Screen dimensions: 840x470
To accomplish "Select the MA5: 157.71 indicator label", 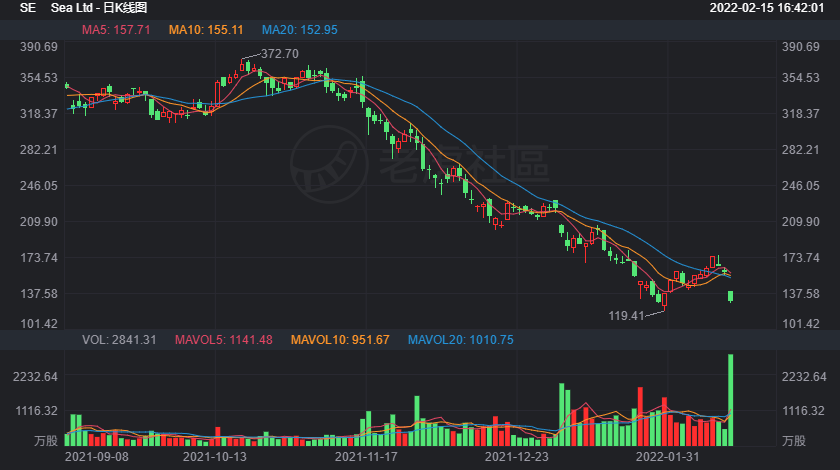I will pyautogui.click(x=116, y=30).
